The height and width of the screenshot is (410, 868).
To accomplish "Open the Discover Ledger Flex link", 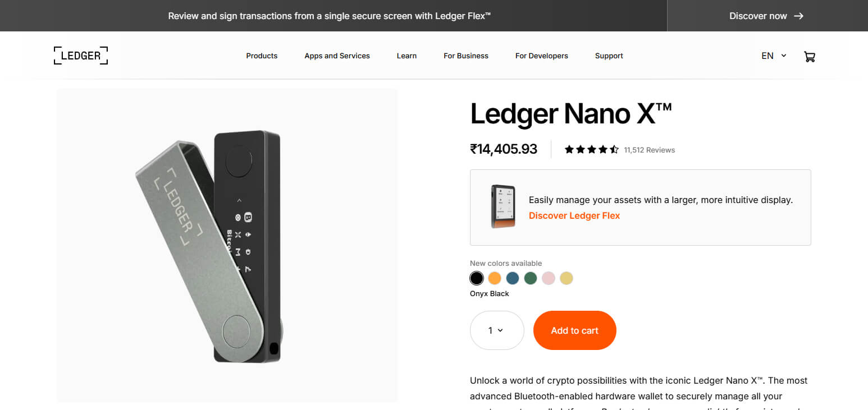I will click(574, 215).
